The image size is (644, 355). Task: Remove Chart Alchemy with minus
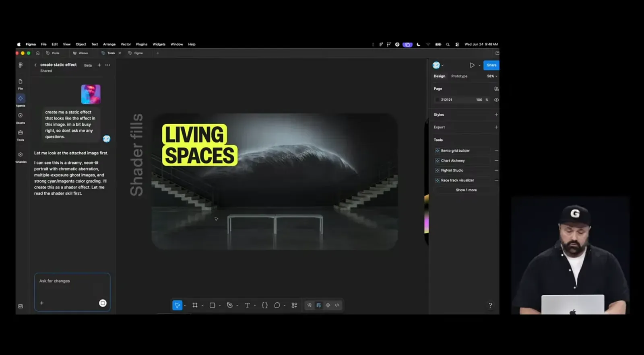496,160
